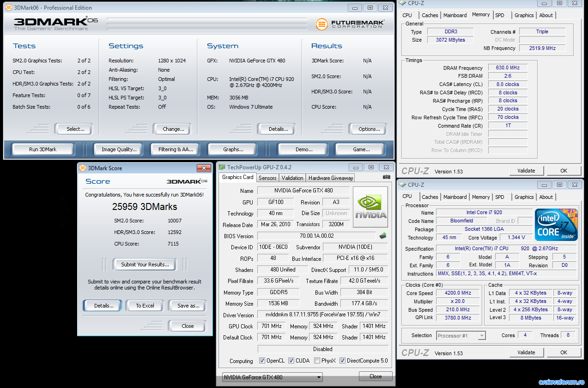
Task: Toggle the CUDA checkbox
Action: [x=291, y=361]
